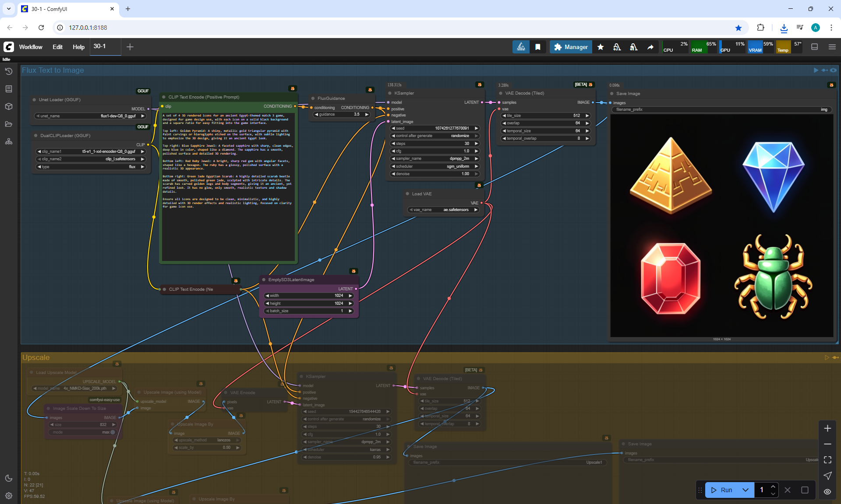Open the Workflow menu
The image size is (841, 504).
click(31, 47)
